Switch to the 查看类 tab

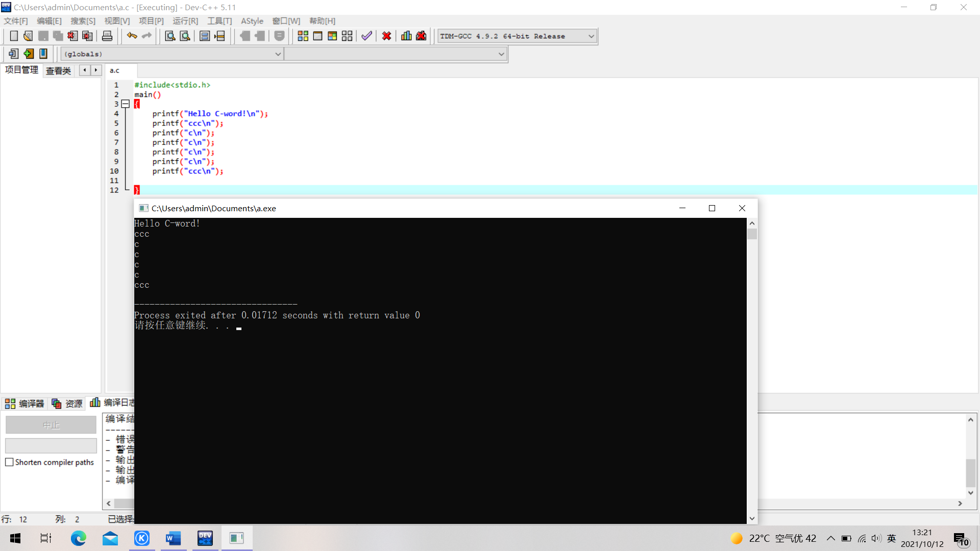[x=58, y=70]
